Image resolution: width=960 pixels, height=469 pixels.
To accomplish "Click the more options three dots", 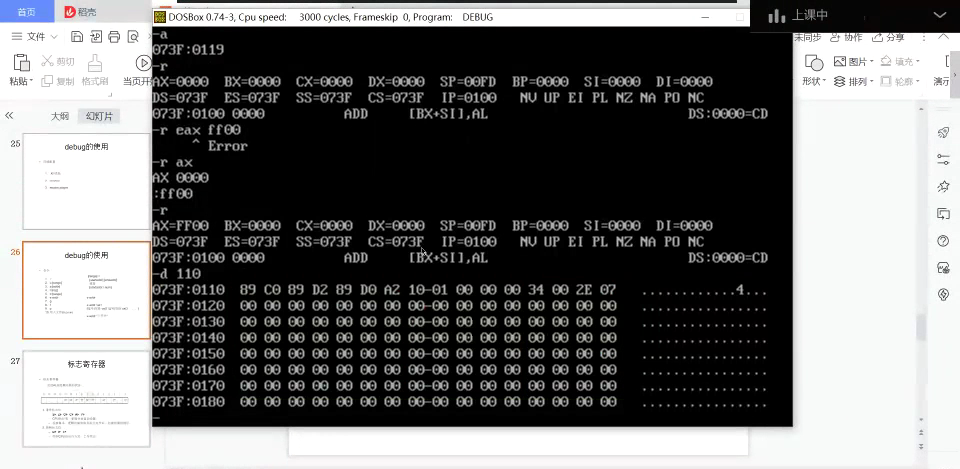I will (924, 37).
